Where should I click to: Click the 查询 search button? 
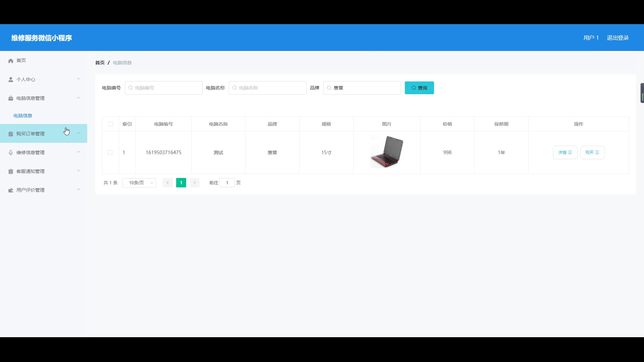[419, 88]
